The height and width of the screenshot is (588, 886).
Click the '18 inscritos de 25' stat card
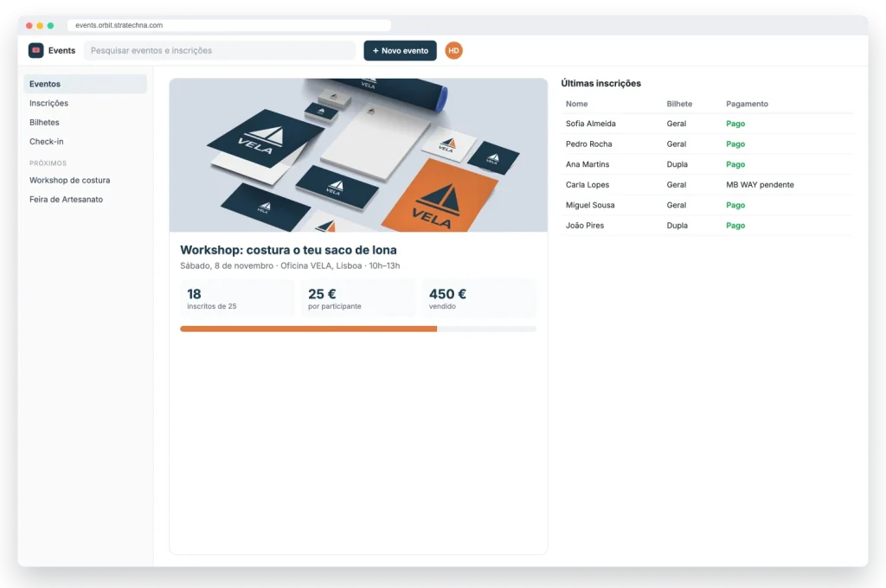click(237, 298)
